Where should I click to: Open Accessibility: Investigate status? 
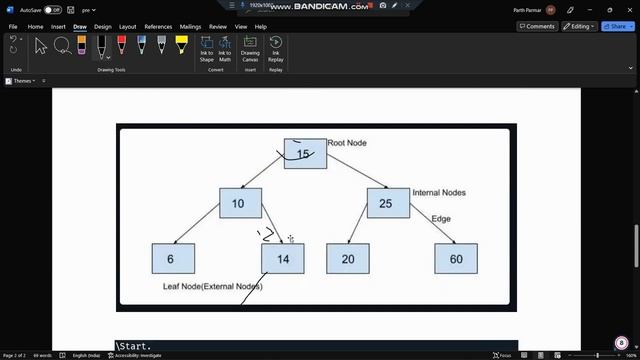click(135, 356)
